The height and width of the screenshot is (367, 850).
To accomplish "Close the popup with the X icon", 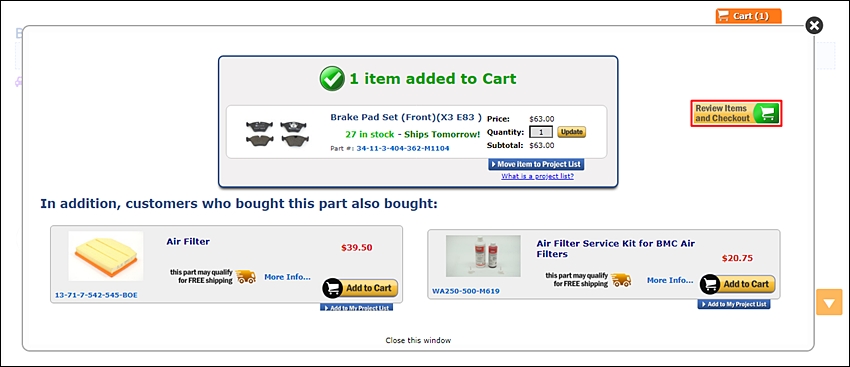I will (x=814, y=25).
